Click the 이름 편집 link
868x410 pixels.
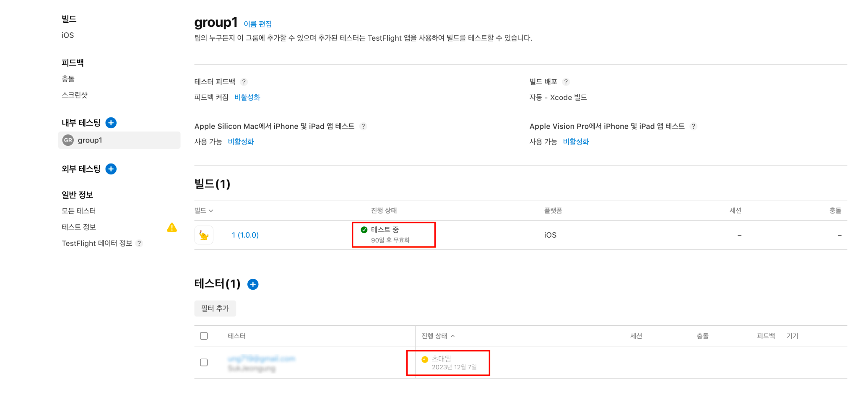click(257, 24)
